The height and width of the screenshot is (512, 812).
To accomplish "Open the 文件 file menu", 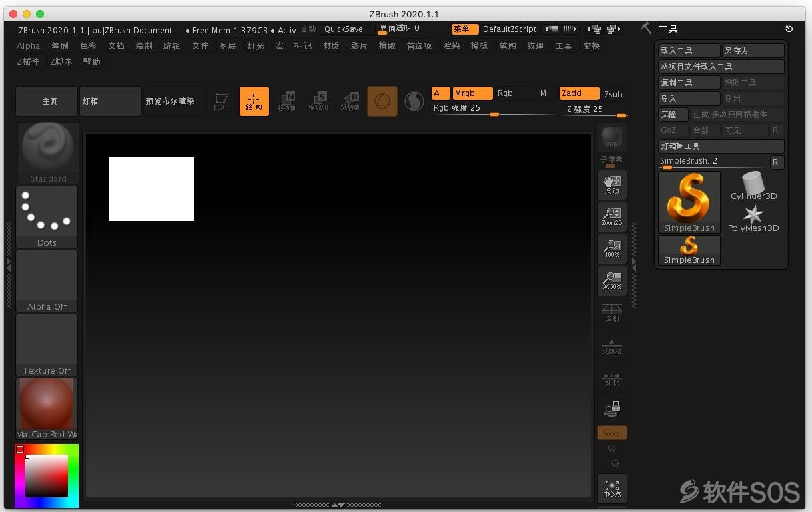I will pos(200,45).
